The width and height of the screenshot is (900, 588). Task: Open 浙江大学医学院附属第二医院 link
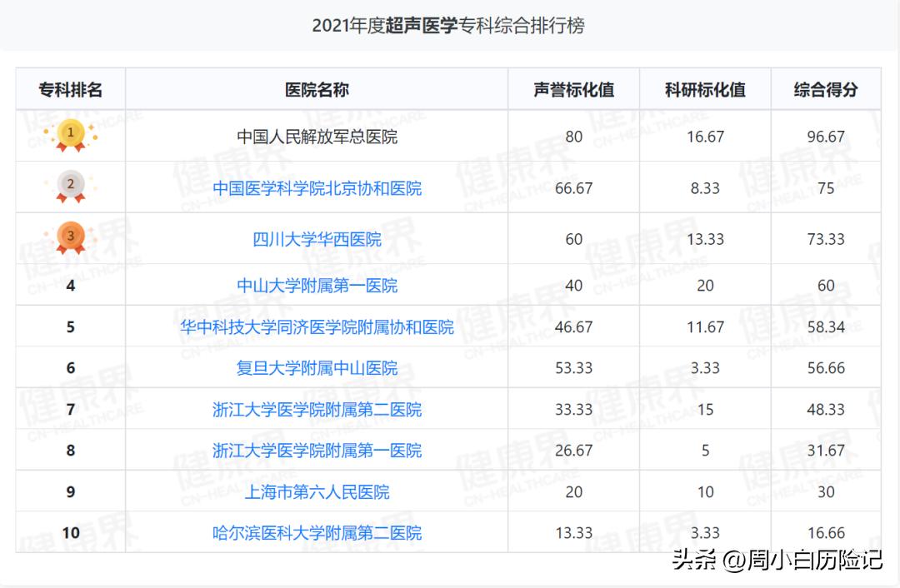[x=317, y=410]
